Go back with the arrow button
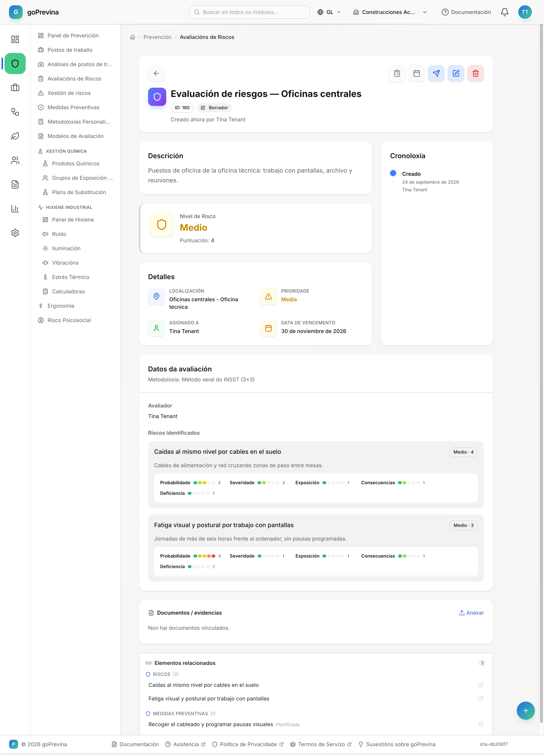 tap(156, 73)
